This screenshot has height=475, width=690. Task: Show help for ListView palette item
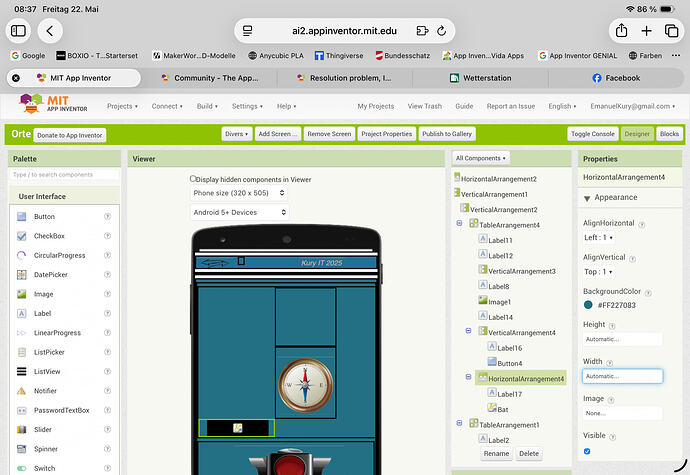click(107, 371)
